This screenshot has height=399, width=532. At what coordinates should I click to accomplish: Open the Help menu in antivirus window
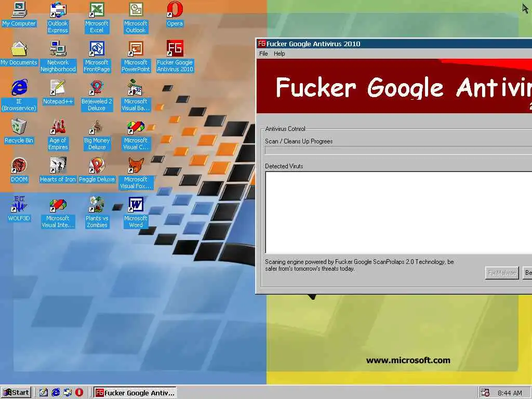279,54
